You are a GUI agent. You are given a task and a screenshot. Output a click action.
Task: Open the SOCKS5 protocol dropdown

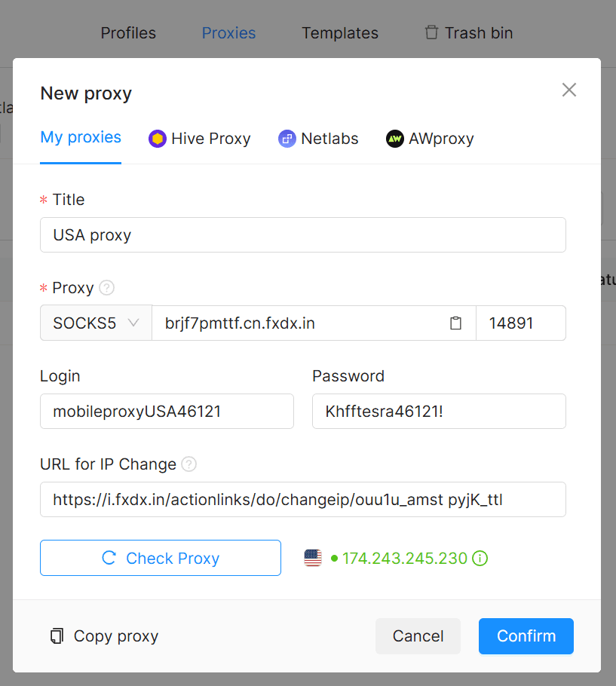[96, 323]
